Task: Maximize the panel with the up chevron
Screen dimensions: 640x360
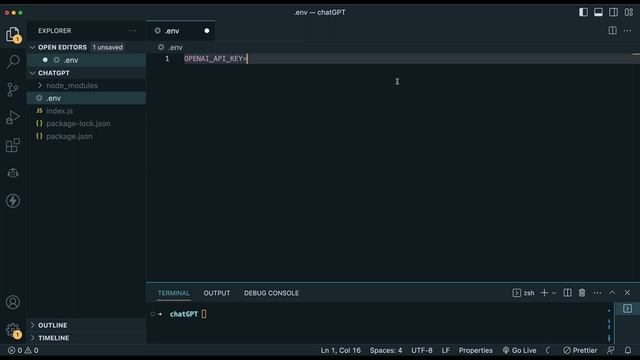Action: pyautogui.click(x=612, y=293)
